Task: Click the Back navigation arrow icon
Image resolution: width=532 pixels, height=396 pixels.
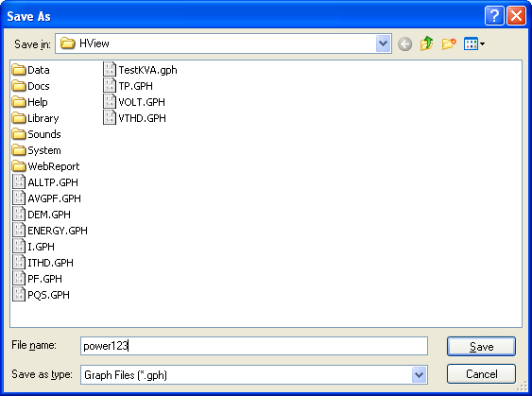Action: (404, 43)
